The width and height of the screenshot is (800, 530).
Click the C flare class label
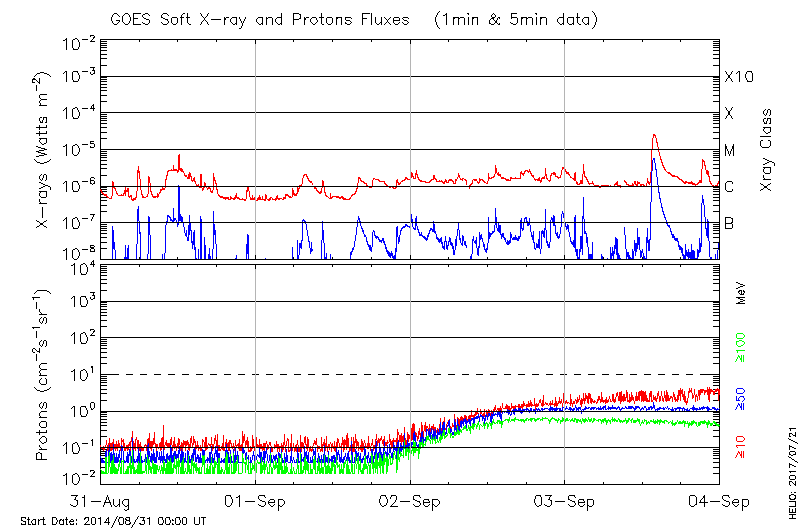click(x=730, y=187)
